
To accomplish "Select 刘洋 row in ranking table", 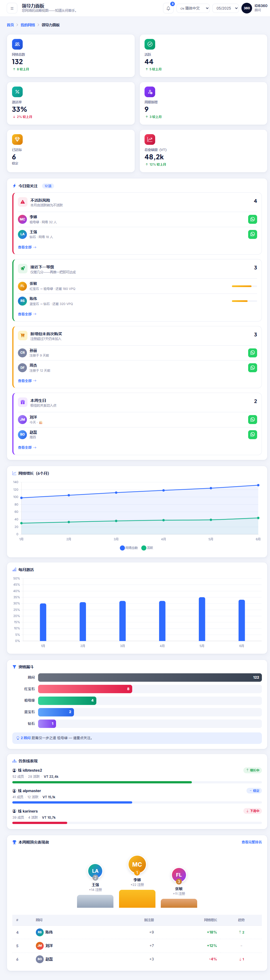I will [x=137, y=946].
